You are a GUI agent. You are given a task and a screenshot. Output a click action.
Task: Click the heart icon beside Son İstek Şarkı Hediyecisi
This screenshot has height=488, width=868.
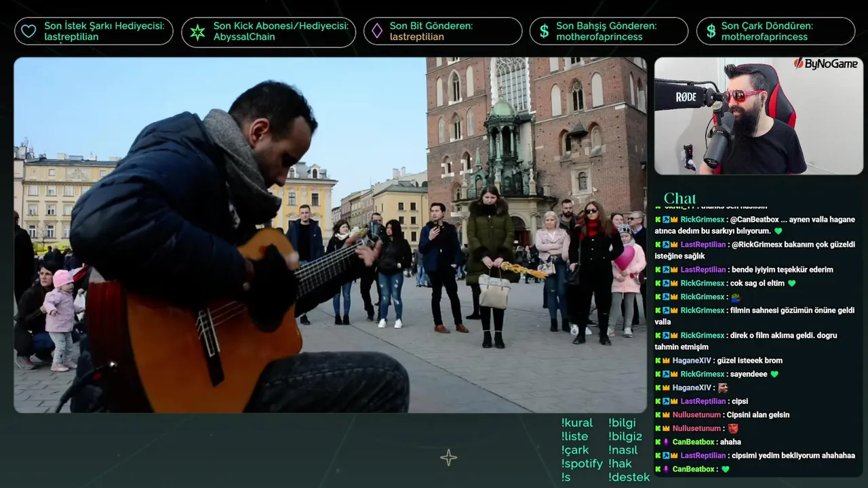(x=28, y=31)
